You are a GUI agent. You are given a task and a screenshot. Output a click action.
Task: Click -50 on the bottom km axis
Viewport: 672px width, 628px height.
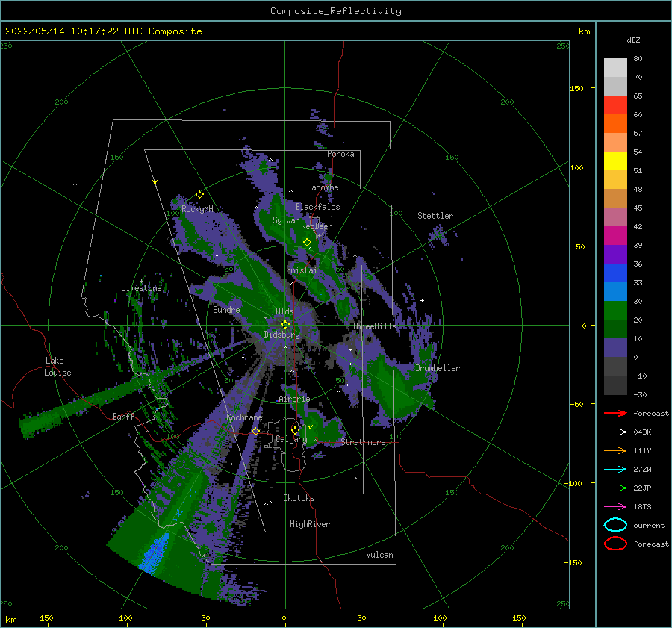pyautogui.click(x=203, y=618)
